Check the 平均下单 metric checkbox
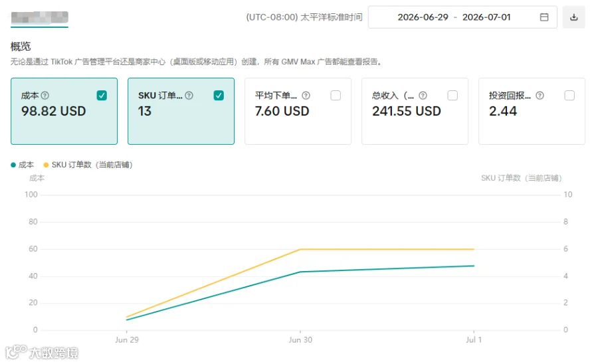 point(336,95)
